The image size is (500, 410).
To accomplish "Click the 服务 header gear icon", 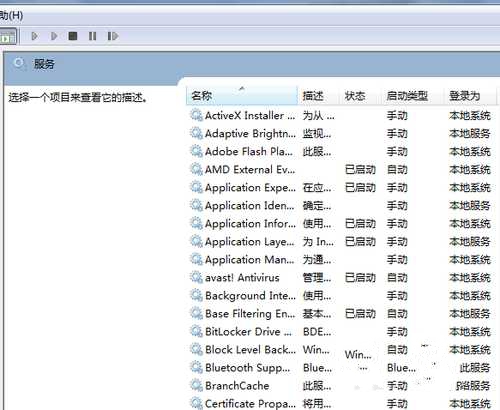I will [x=19, y=63].
